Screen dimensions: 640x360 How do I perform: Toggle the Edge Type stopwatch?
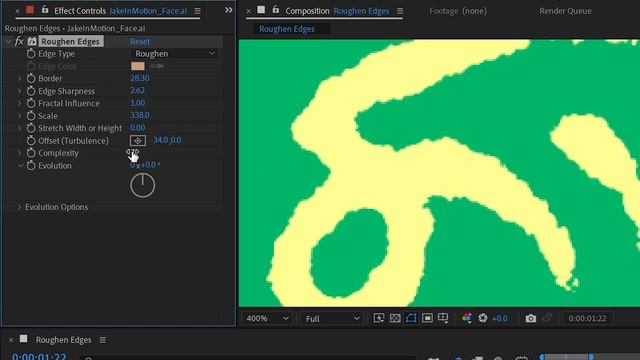pos(31,53)
